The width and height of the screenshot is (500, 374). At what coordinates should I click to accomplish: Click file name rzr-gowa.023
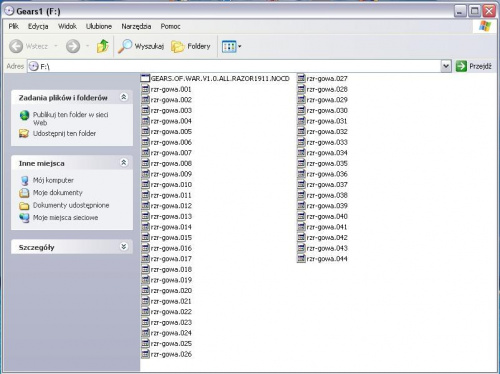171,323
